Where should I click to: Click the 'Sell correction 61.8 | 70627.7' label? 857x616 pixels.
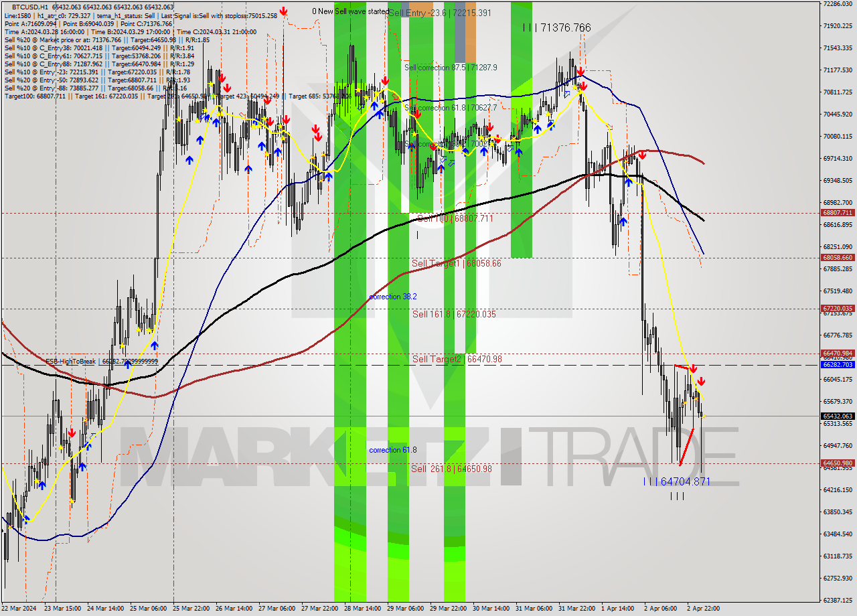451,108
